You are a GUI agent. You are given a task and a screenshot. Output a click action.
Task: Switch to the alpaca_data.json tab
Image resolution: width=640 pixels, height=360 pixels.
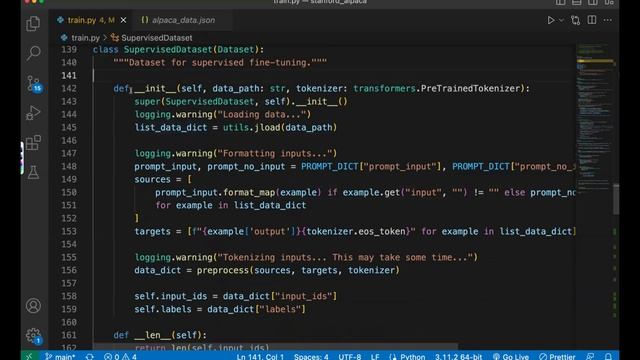click(183, 20)
